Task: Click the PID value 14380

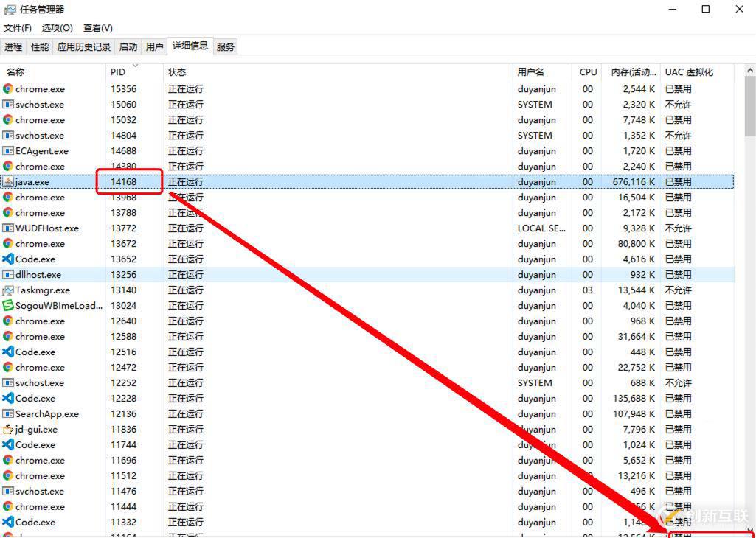Action: (x=124, y=166)
